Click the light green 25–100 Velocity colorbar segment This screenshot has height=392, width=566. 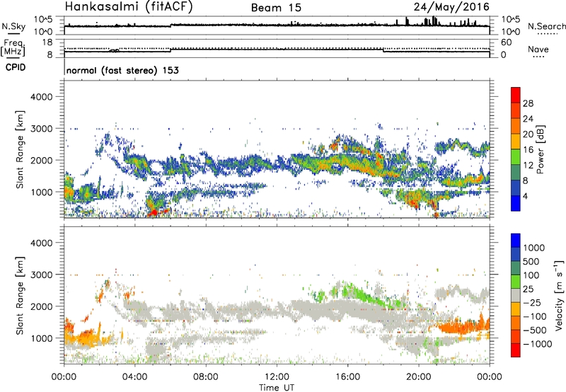(516, 282)
